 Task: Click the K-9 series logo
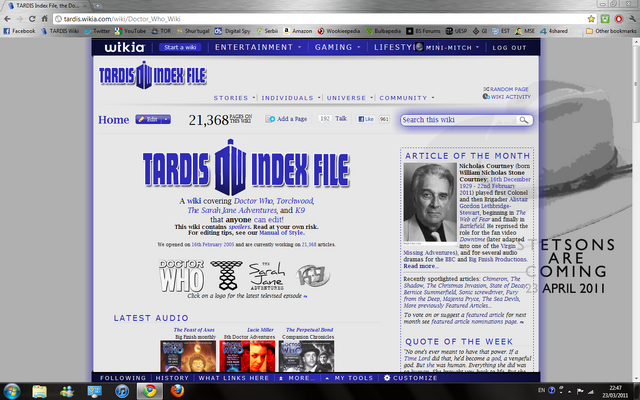coord(313,276)
